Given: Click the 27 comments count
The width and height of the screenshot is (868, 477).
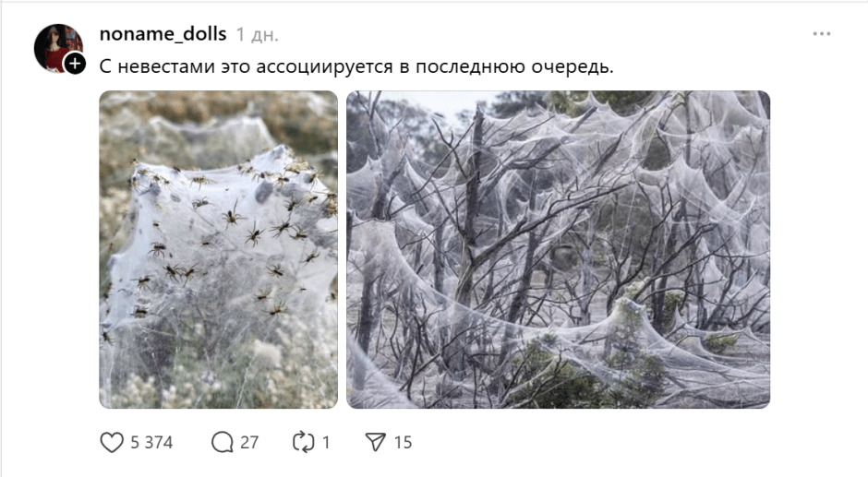Looking at the screenshot, I should point(249,443).
